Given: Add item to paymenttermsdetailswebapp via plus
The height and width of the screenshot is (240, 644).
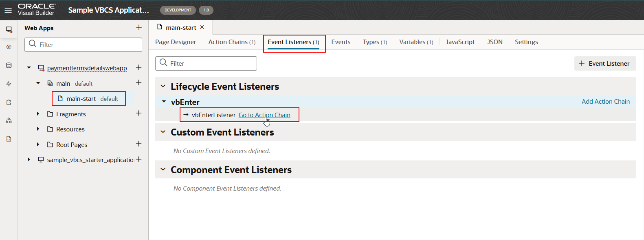Looking at the screenshot, I should [138, 67].
